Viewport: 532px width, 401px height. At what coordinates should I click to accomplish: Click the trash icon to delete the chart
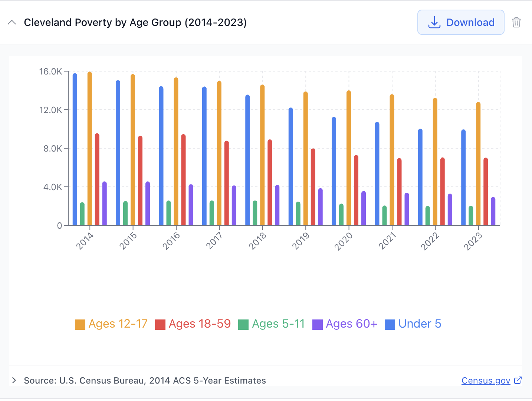click(x=516, y=22)
